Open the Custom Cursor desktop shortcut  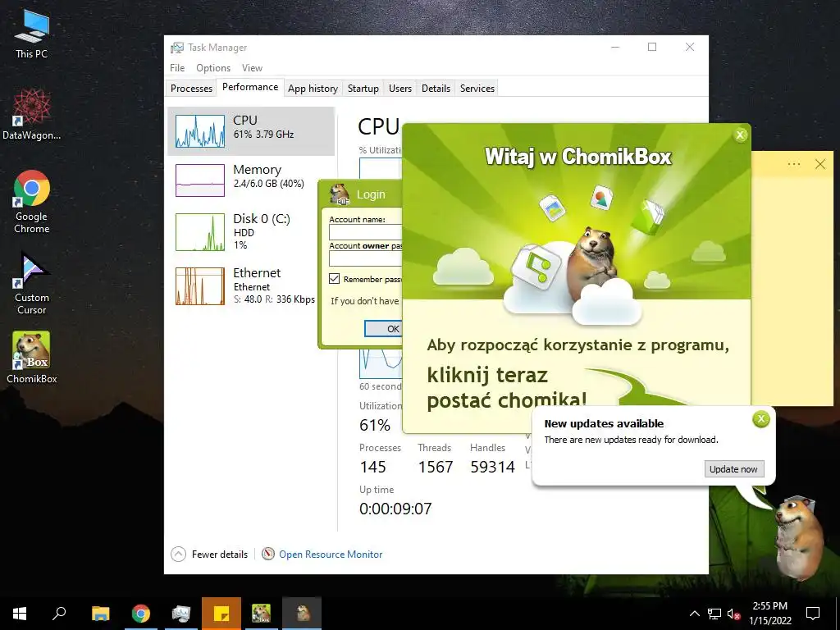(32, 283)
